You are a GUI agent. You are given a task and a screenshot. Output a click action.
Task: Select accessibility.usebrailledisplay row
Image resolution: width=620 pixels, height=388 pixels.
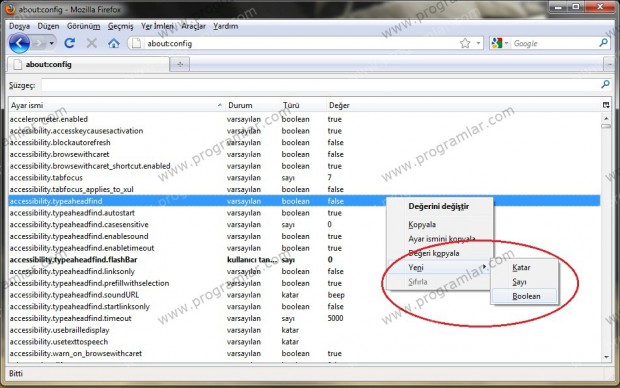pyautogui.click(x=304, y=330)
